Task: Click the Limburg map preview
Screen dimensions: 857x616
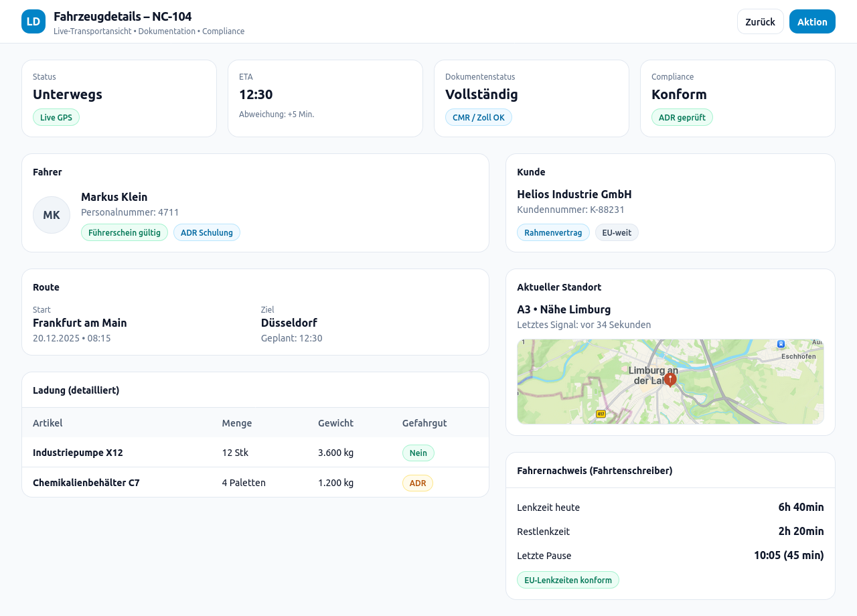Action: [670, 382]
